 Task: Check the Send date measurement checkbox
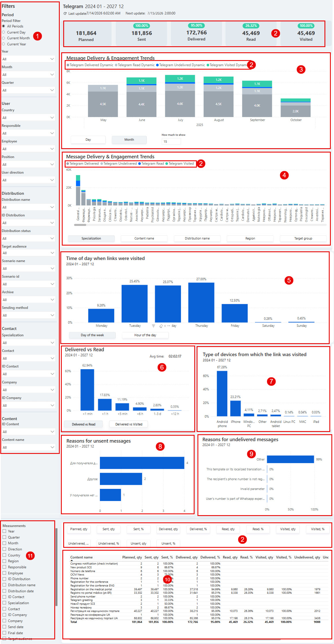point(4,627)
